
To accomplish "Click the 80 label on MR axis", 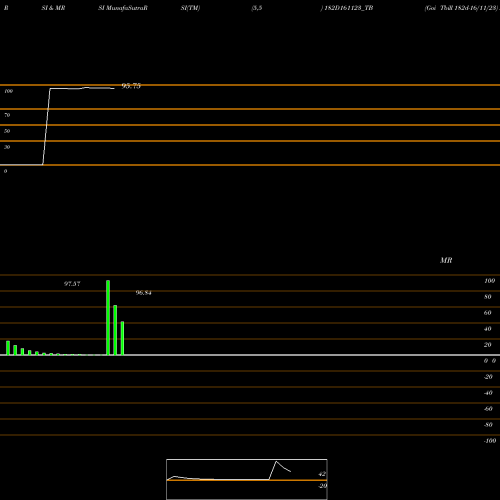I will (x=488, y=297).
